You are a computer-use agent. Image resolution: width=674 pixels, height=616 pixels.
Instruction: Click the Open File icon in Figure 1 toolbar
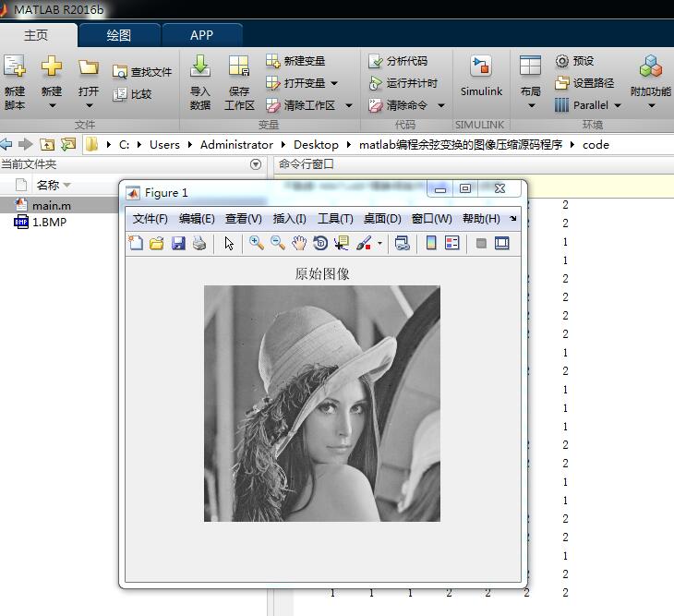coord(157,243)
